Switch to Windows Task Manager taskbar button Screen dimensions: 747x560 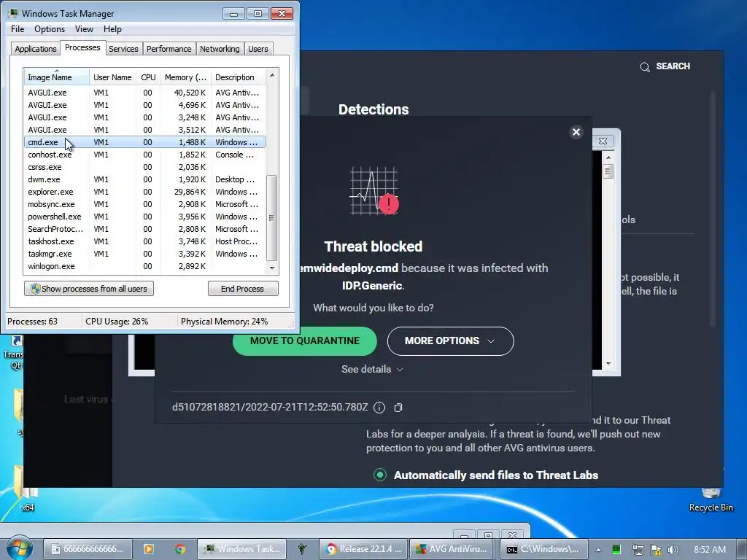point(241,549)
